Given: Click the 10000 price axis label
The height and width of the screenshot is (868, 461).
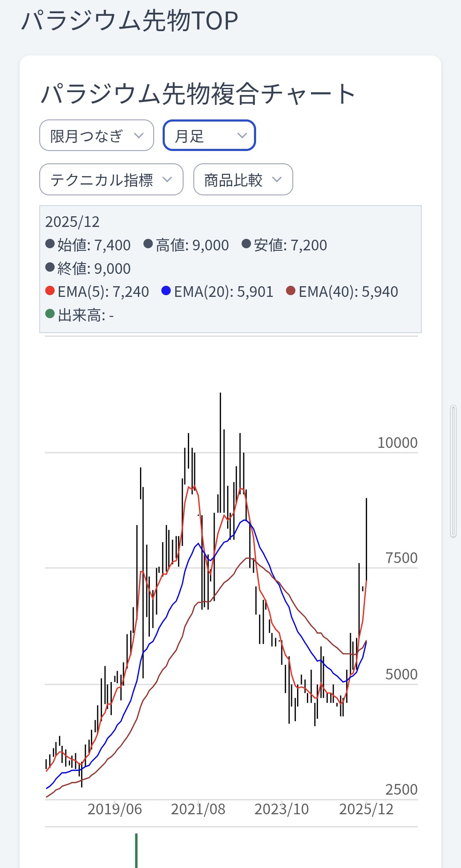Looking at the screenshot, I should click(x=397, y=443).
